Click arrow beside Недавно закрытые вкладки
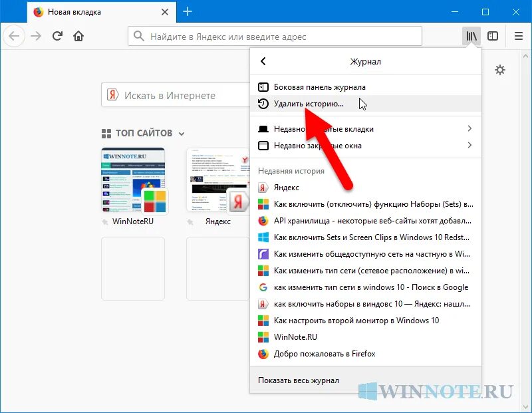Image resolution: width=532 pixels, height=413 pixels. coord(469,128)
